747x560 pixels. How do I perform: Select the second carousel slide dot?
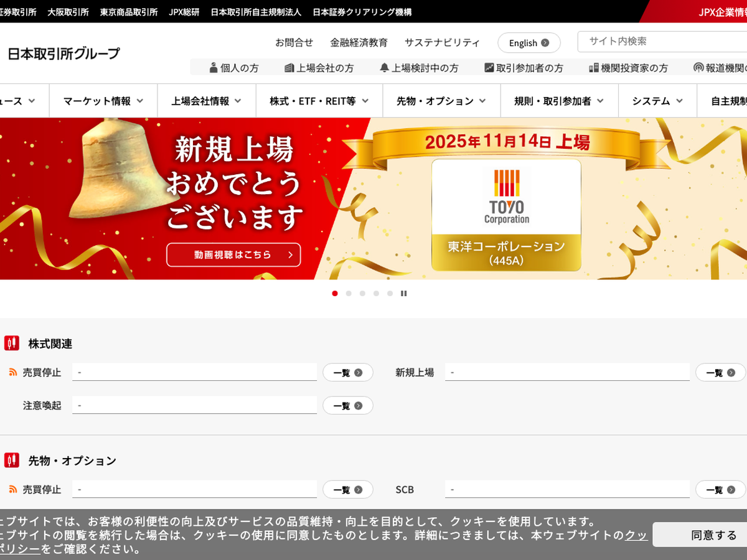(x=349, y=293)
